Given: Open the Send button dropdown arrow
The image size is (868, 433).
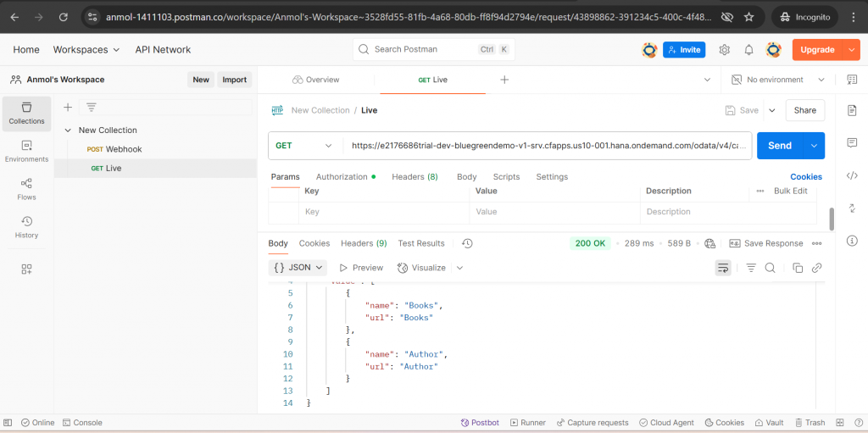Looking at the screenshot, I should (814, 146).
